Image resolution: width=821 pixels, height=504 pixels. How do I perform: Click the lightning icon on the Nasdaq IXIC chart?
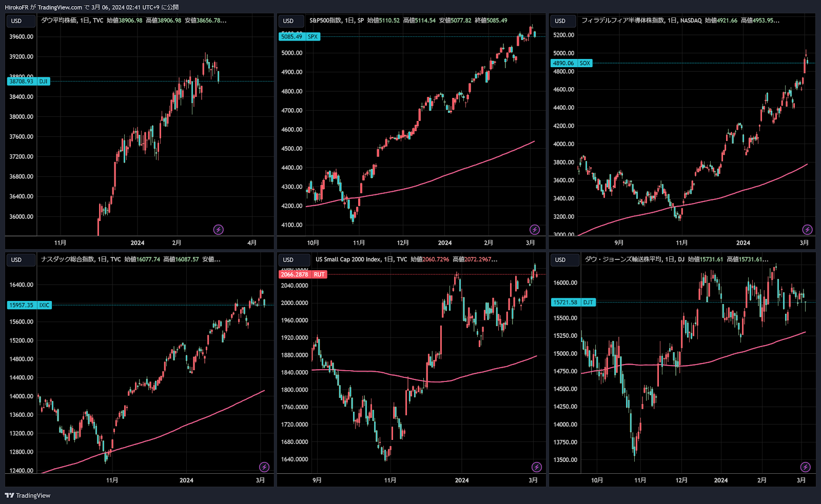click(264, 467)
